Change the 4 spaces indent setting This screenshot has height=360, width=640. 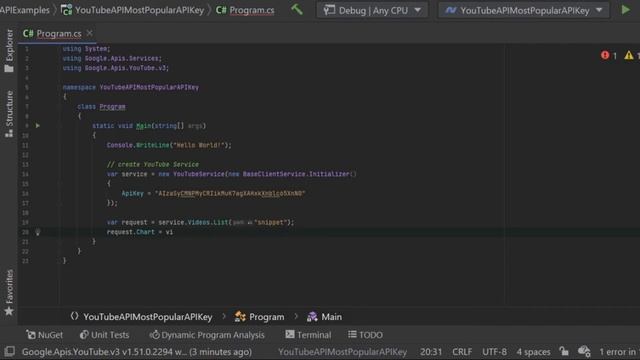tap(533, 352)
